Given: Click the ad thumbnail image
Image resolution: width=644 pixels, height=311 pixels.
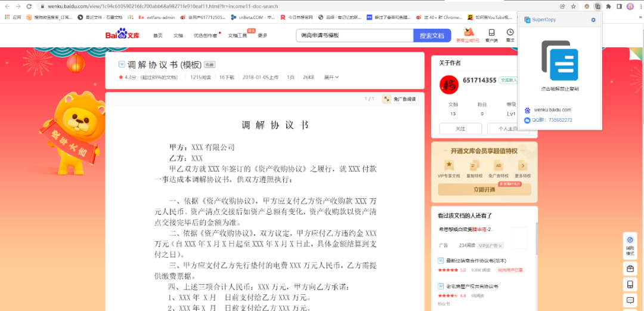Looking at the screenshot, I should point(519,238).
